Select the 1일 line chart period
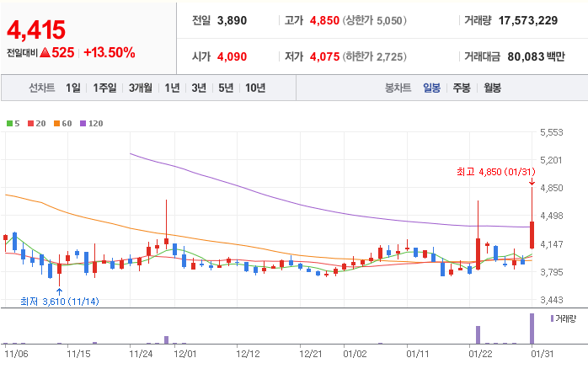The width and height of the screenshot is (588, 374). point(73,88)
